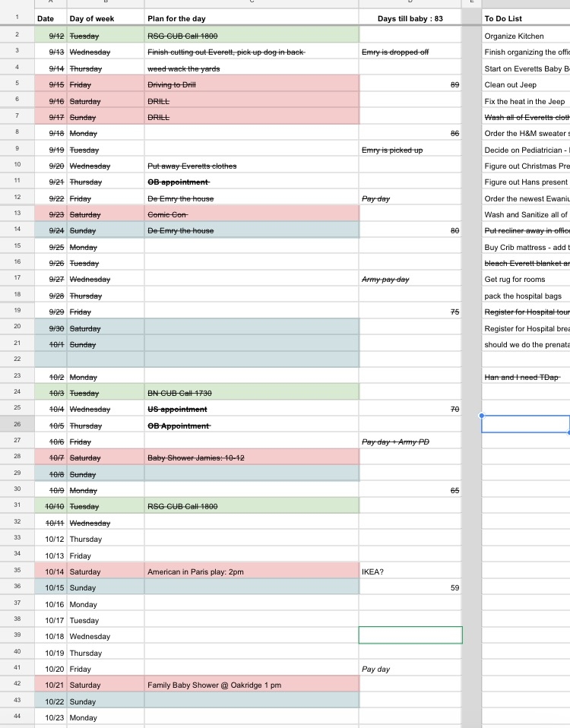
Task: Select the 'Figure out Hans present' item
Action: point(526,182)
